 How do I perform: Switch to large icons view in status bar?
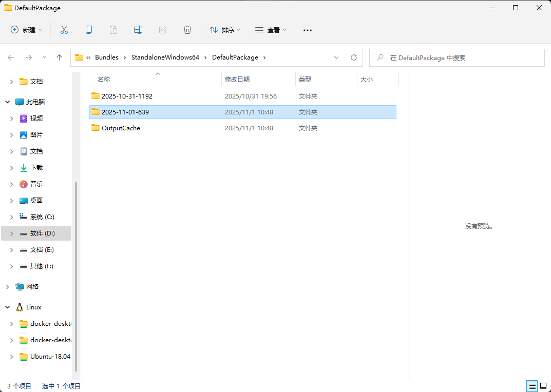tap(543, 386)
